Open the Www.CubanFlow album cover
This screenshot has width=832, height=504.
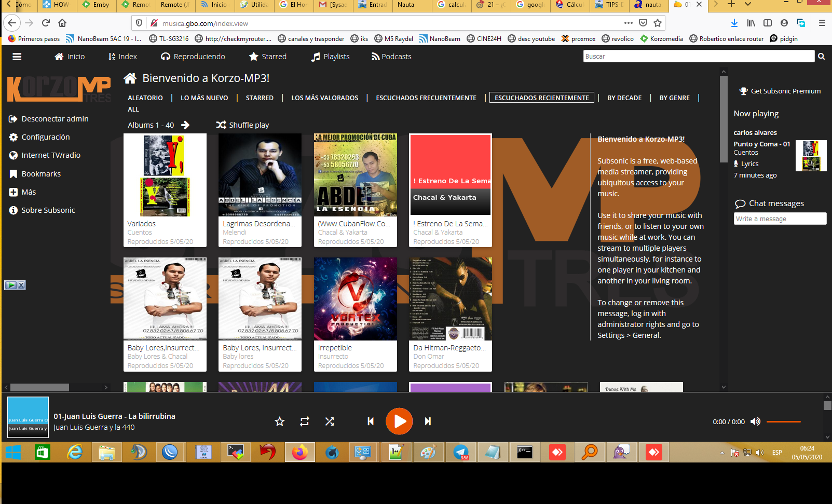coord(356,175)
